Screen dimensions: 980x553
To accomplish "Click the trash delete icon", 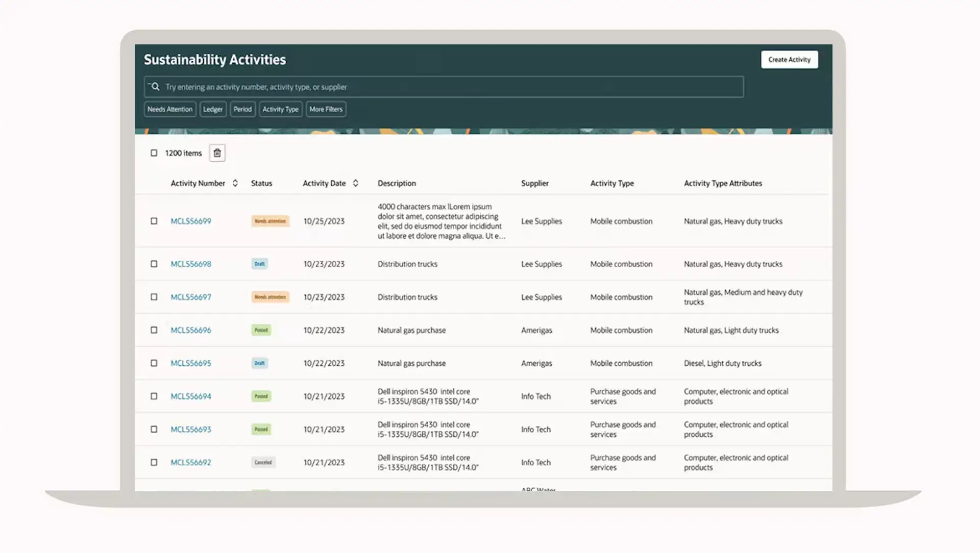I will pos(217,153).
